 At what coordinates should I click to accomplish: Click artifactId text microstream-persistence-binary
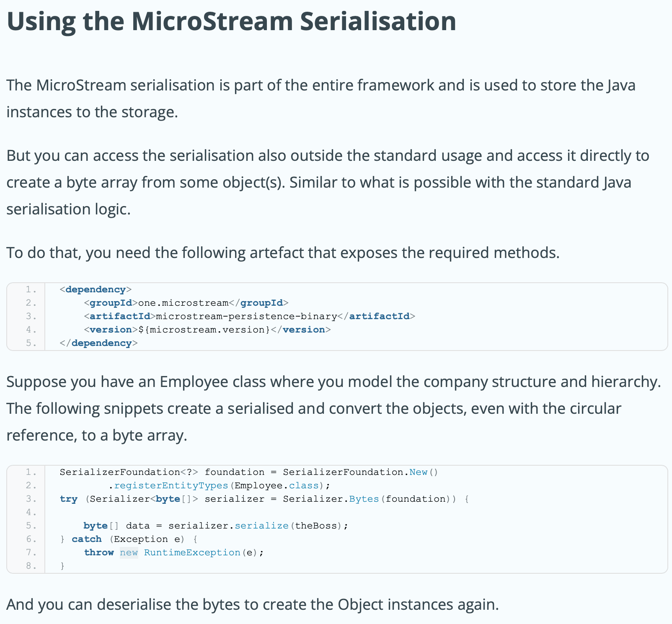click(246, 316)
